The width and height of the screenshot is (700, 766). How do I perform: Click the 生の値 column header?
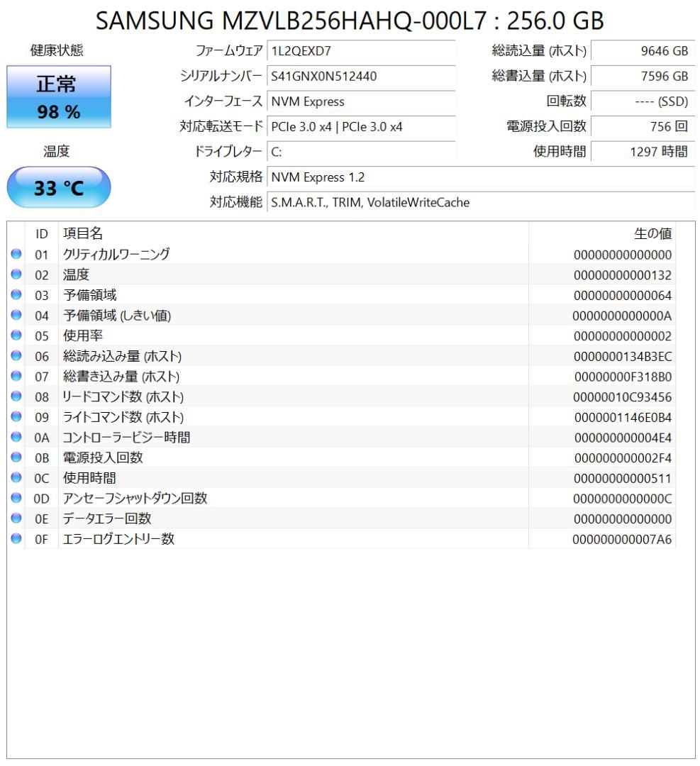coord(654,233)
